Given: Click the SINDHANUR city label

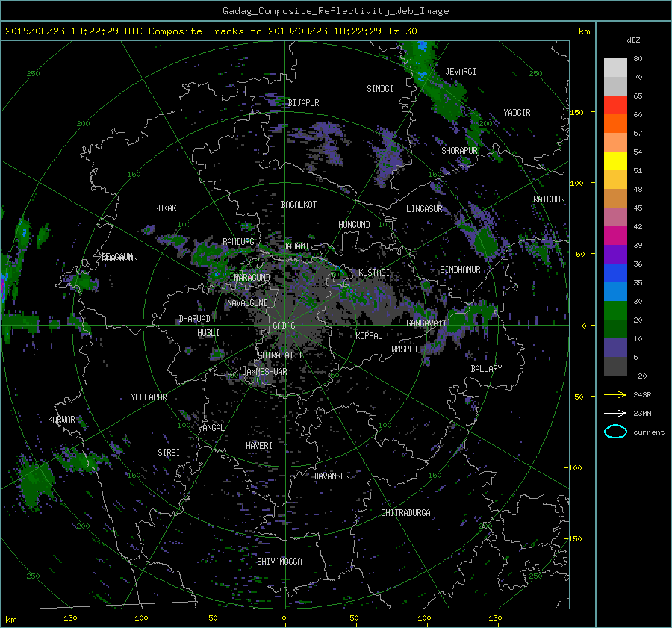Looking at the screenshot, I should point(460,270).
